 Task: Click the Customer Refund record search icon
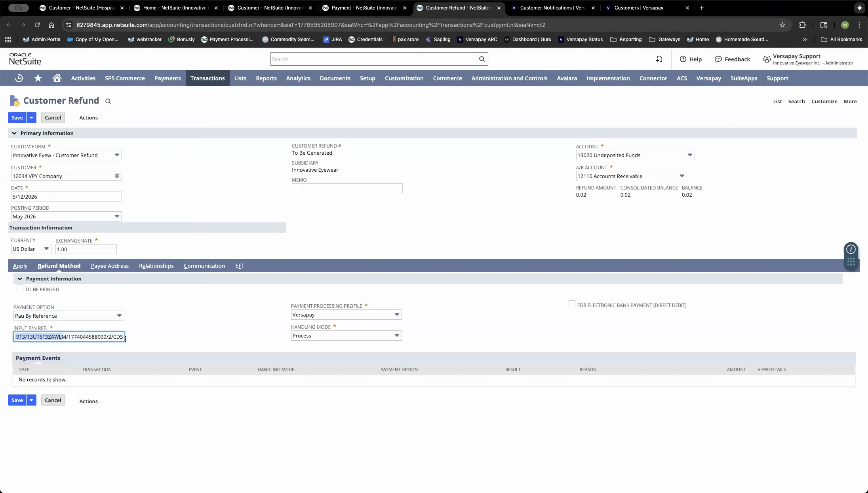point(108,102)
